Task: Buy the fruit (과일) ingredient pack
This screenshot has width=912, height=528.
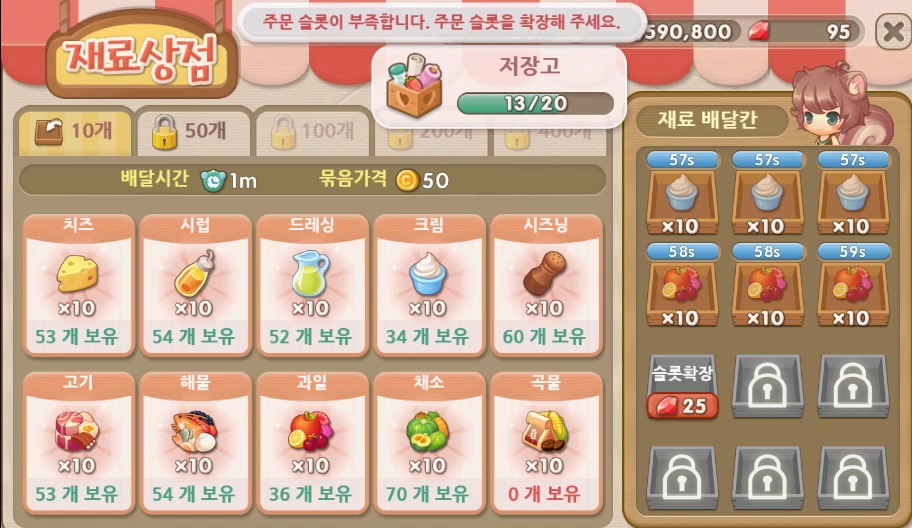Action: pyautogui.click(x=312, y=443)
